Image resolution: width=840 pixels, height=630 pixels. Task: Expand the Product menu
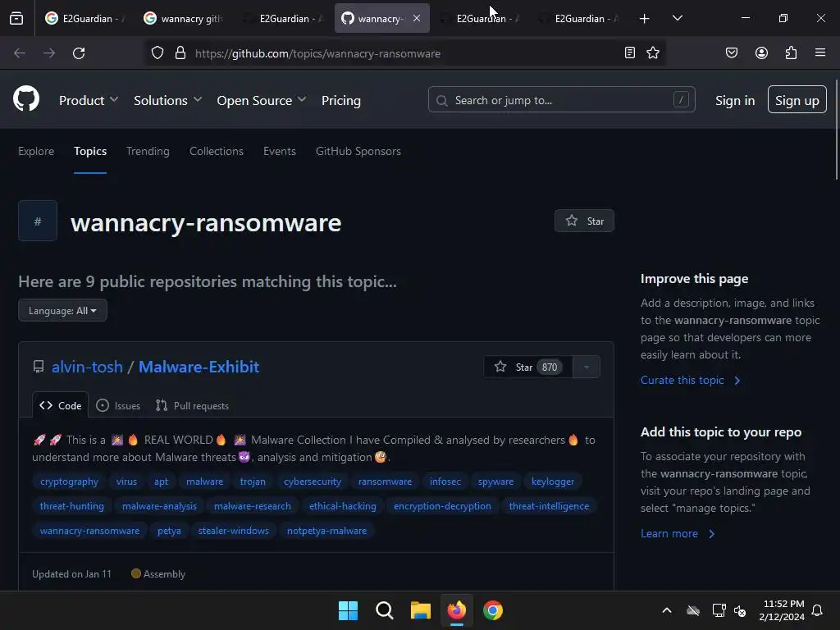tap(89, 100)
